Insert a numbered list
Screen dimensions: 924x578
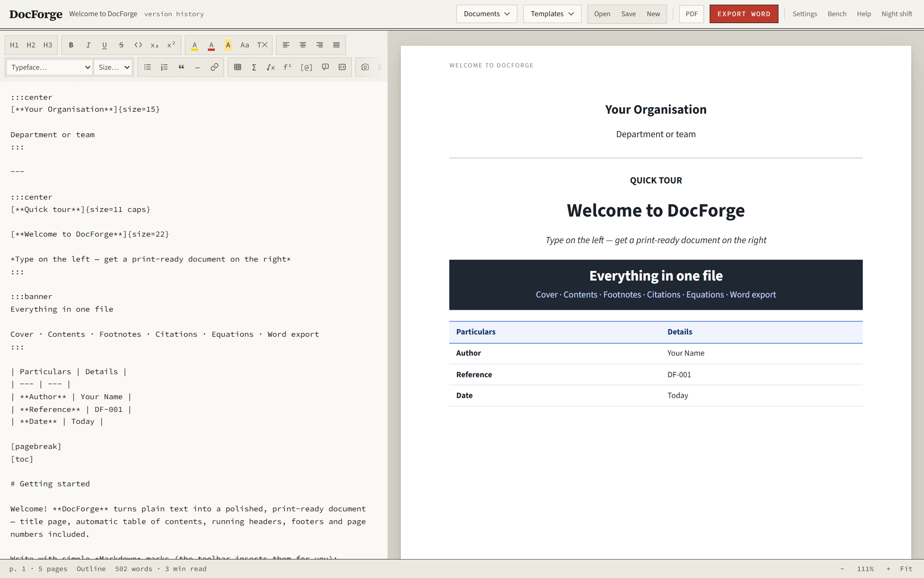164,67
